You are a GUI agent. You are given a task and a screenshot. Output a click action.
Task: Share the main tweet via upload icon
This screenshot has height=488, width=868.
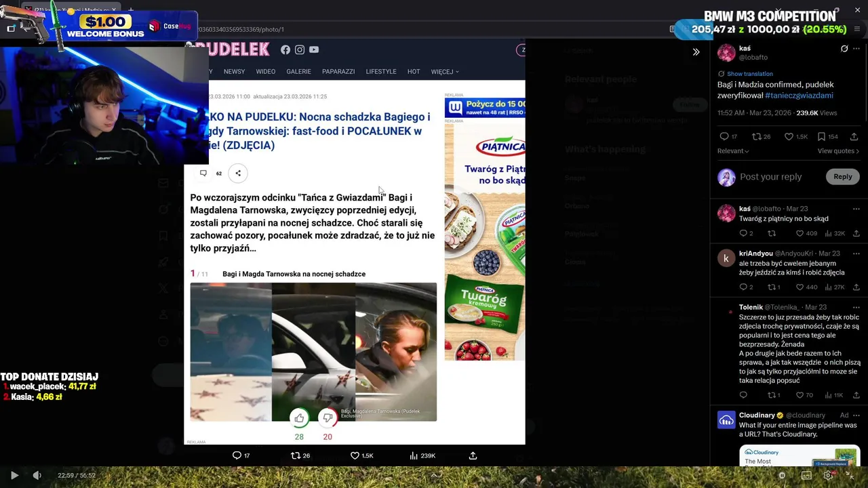pyautogui.click(x=854, y=136)
